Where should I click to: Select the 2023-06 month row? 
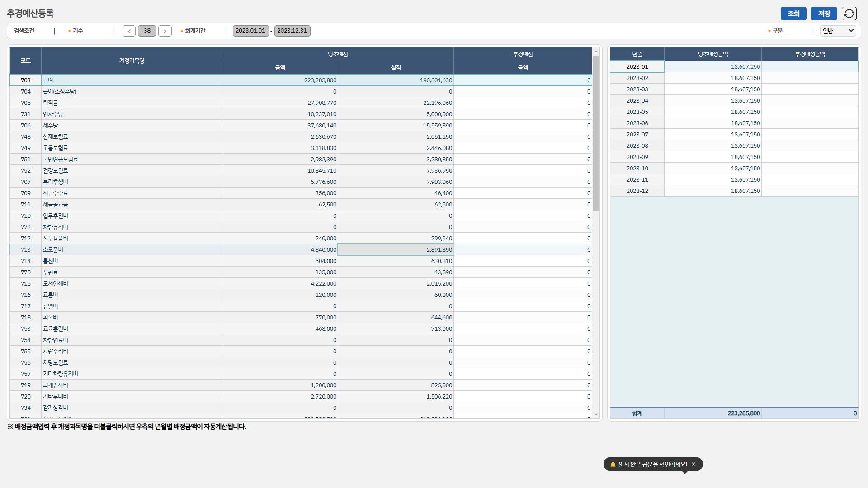[x=637, y=123]
